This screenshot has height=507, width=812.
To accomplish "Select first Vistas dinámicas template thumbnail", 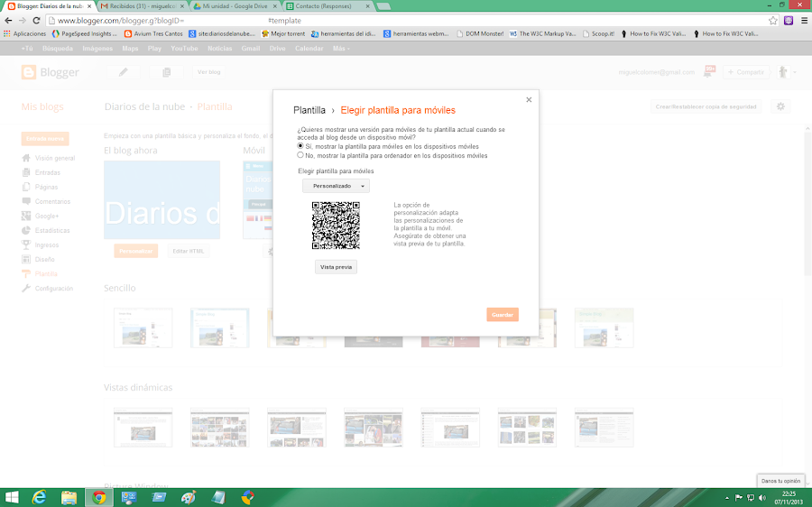I will click(x=143, y=428).
